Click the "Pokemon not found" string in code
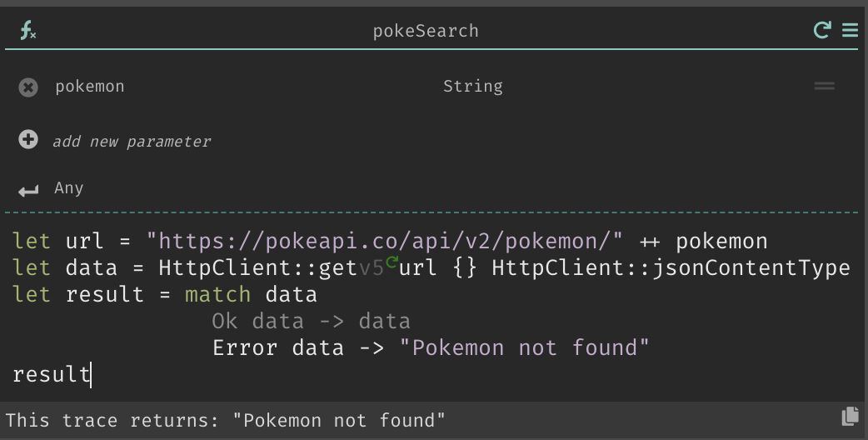 coord(524,348)
